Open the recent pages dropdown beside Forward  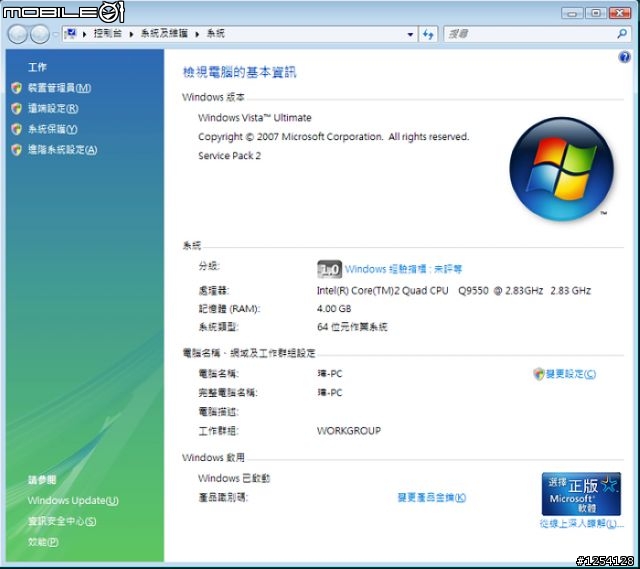point(55,34)
